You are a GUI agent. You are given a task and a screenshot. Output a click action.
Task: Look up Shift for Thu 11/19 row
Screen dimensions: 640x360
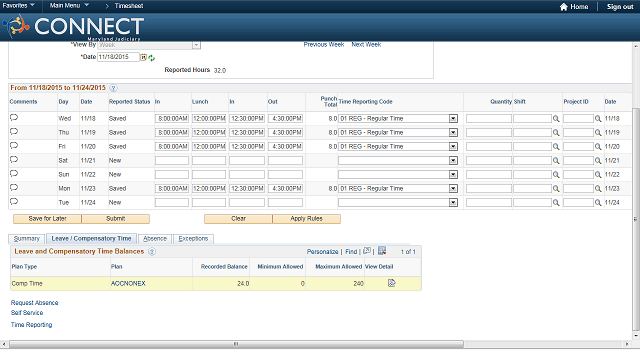[556, 133]
